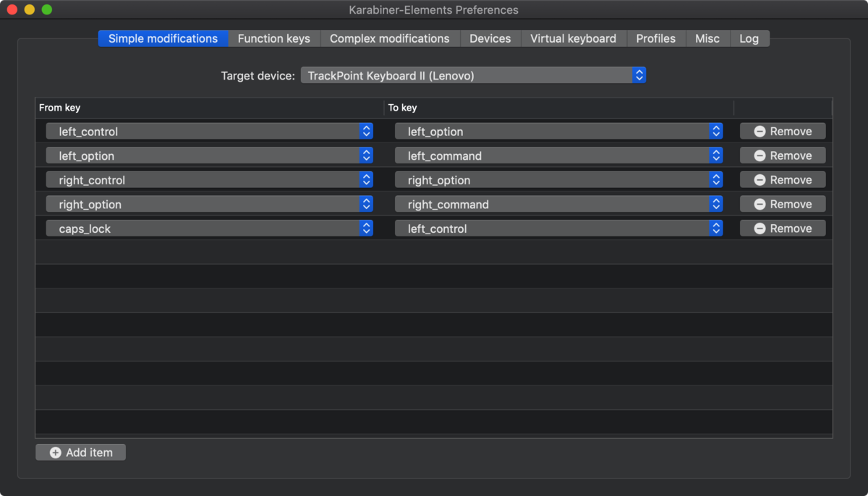The width and height of the screenshot is (868, 496).
Task: Remove the right_control to right_option mapping
Action: [783, 180]
